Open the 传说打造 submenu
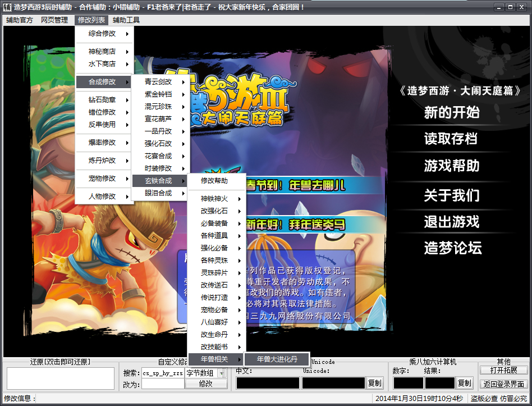 [217, 298]
